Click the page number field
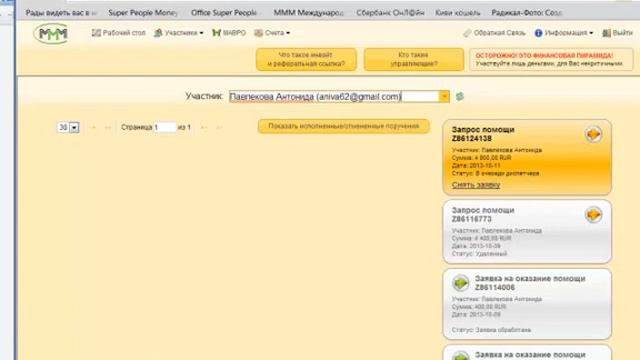The width and height of the screenshot is (640, 360). (x=165, y=127)
